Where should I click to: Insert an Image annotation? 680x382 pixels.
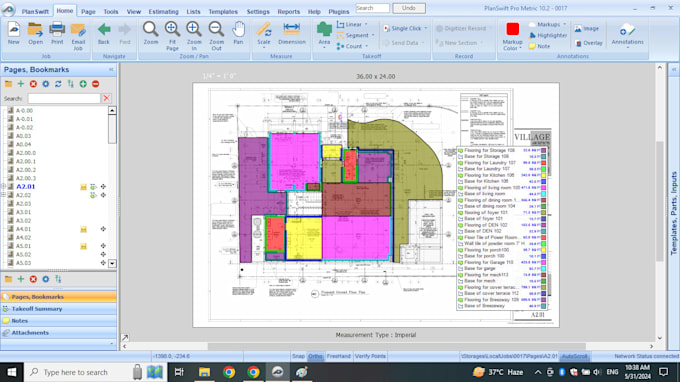[586, 29]
